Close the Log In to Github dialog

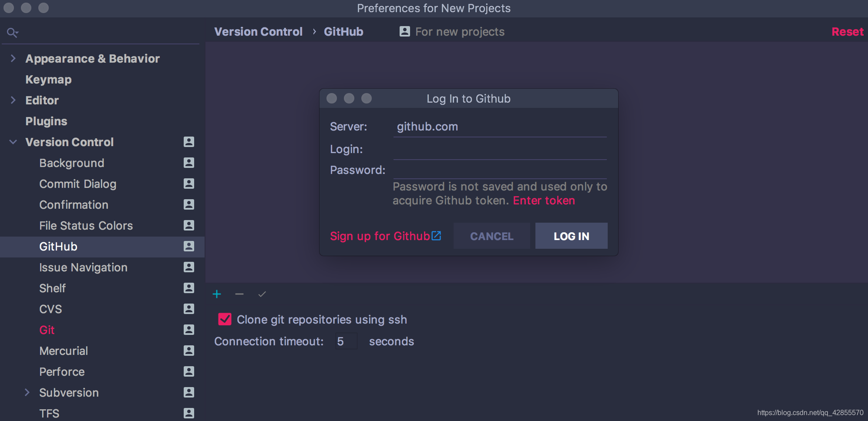pos(332,98)
